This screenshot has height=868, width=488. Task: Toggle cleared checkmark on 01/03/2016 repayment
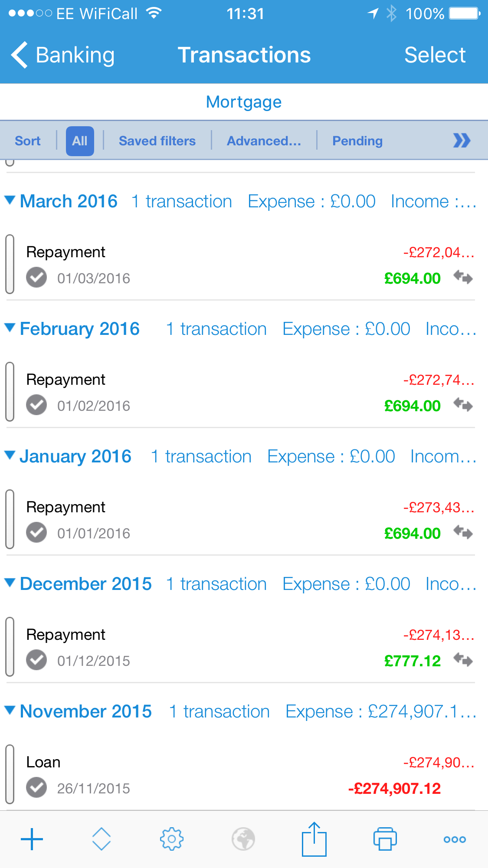click(x=36, y=278)
